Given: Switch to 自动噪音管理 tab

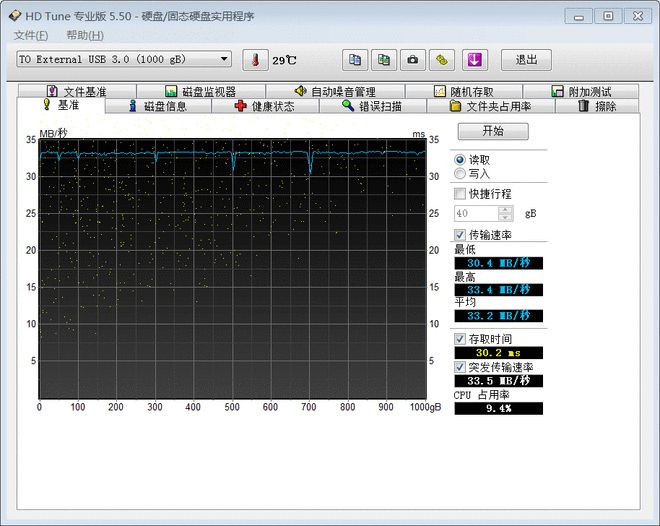Looking at the screenshot, I should 335,91.
